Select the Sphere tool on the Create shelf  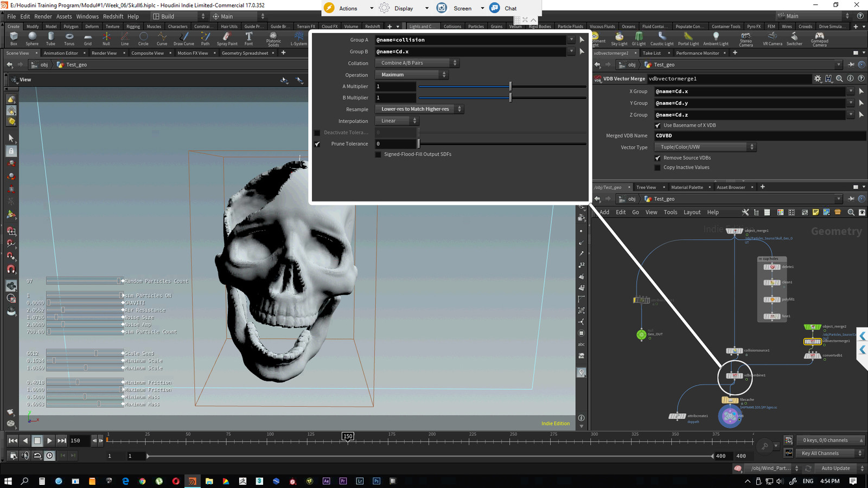tap(32, 37)
